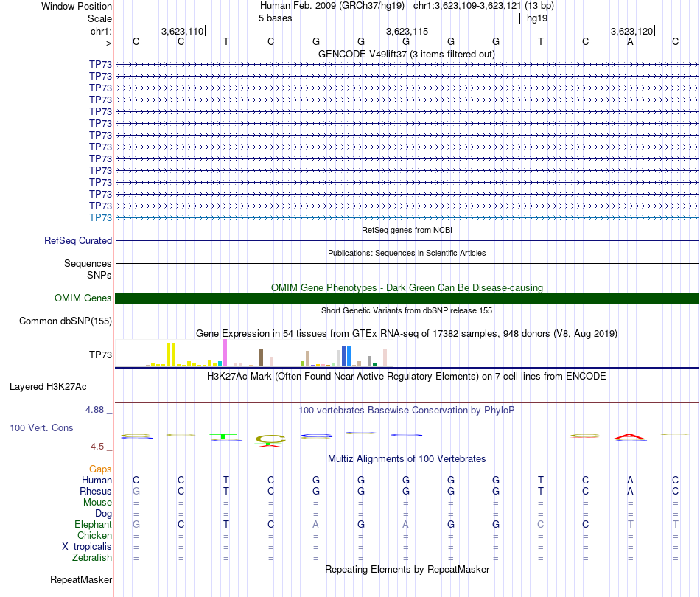
Task: Click the -4.5 PhyloP axis value
Action: (x=96, y=447)
